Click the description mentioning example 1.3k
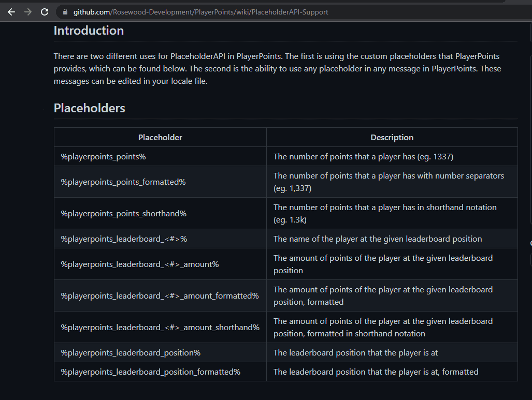Image resolution: width=532 pixels, height=400 pixels. [x=385, y=213]
